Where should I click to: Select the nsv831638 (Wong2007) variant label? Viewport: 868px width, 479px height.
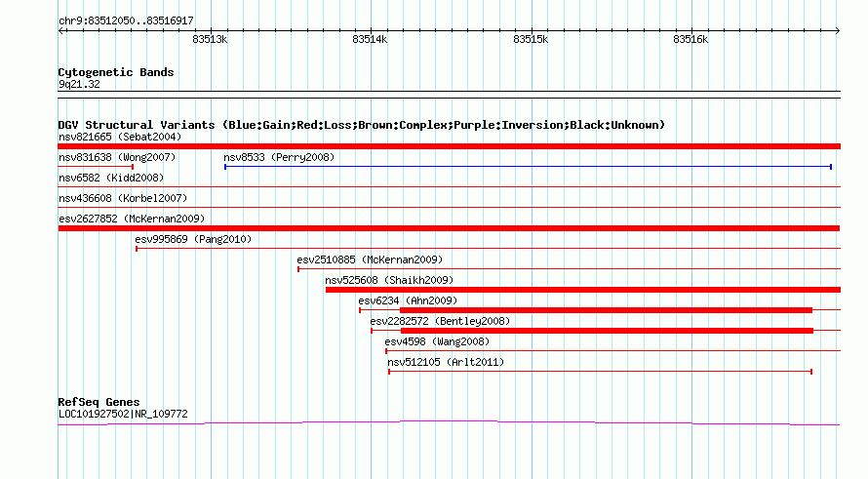[117, 157]
